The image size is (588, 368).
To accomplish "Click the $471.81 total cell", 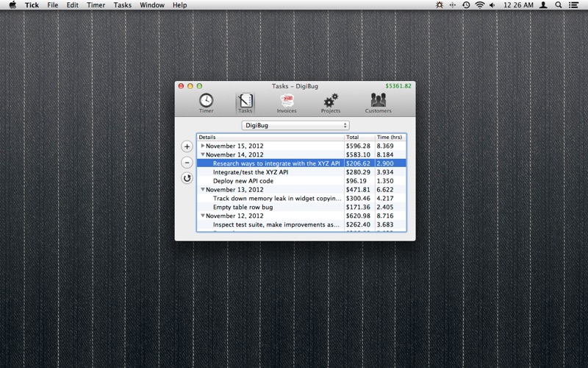I will (x=358, y=189).
